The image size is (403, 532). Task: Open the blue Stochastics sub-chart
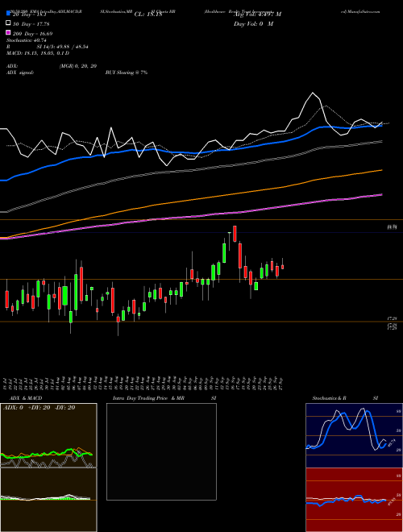[x=354, y=435]
